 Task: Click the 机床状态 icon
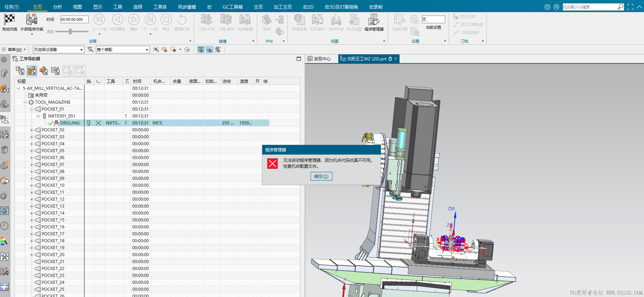click(336, 20)
